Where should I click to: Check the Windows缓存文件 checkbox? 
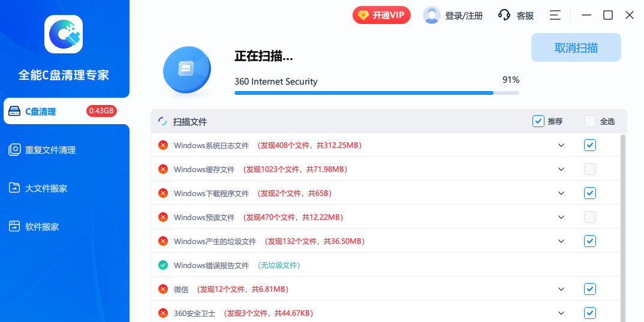coord(590,169)
